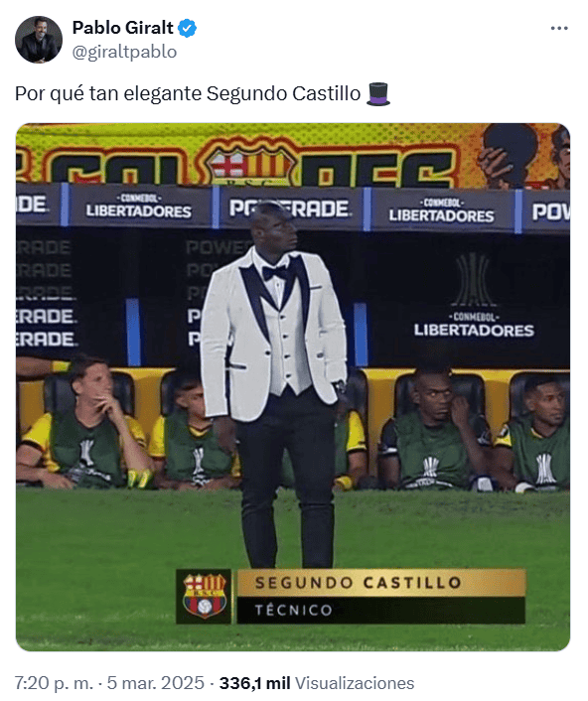Open the @giraltpablo handle link
The width and height of the screenshot is (588, 701).
click(124, 52)
